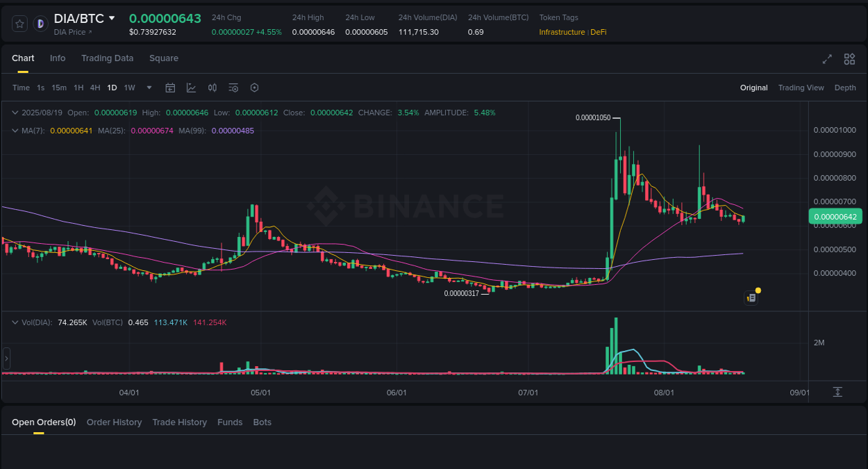The width and height of the screenshot is (868, 469).
Task: Click the 0.00001050 high price marker
Action: pos(593,118)
